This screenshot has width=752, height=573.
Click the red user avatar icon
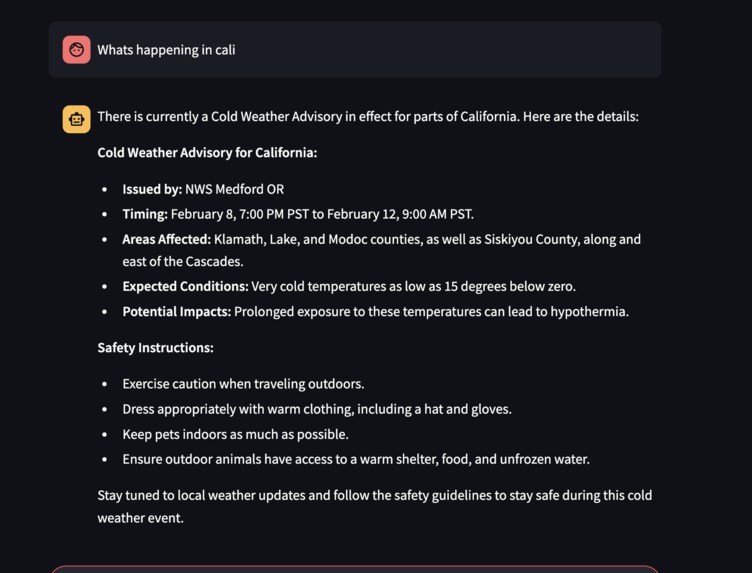(x=76, y=49)
